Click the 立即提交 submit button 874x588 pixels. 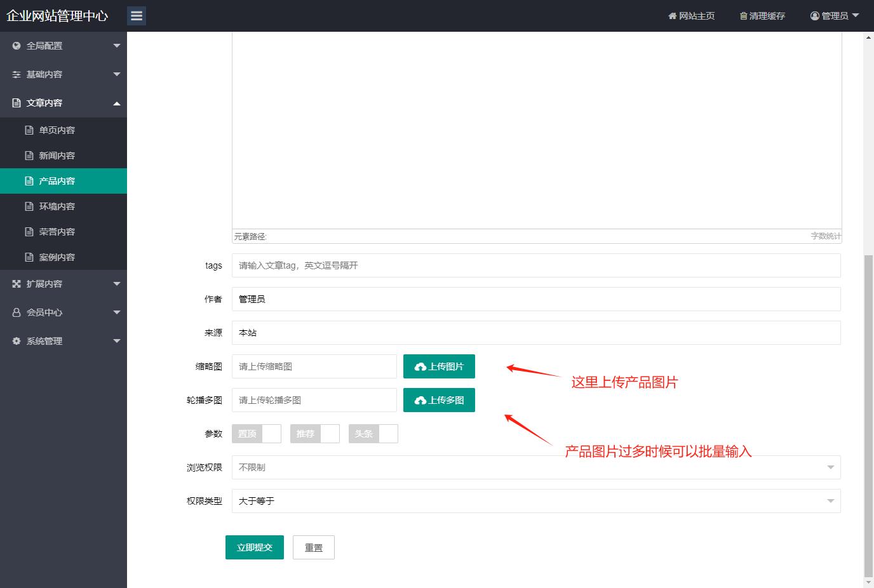tap(254, 547)
